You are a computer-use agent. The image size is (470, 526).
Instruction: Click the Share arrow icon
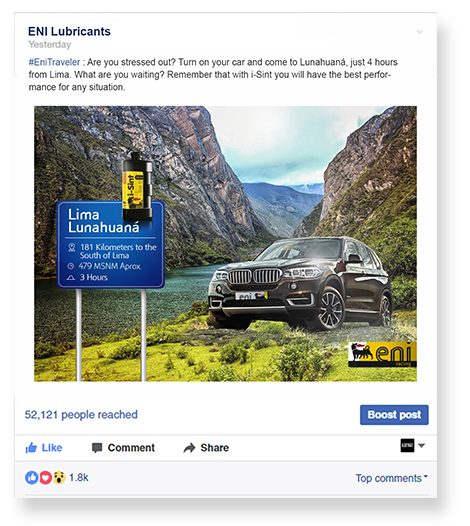pyautogui.click(x=189, y=448)
